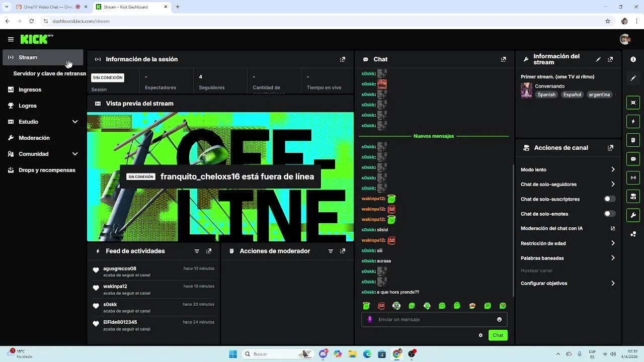Open chat settings gear beside Chat button

click(480, 335)
